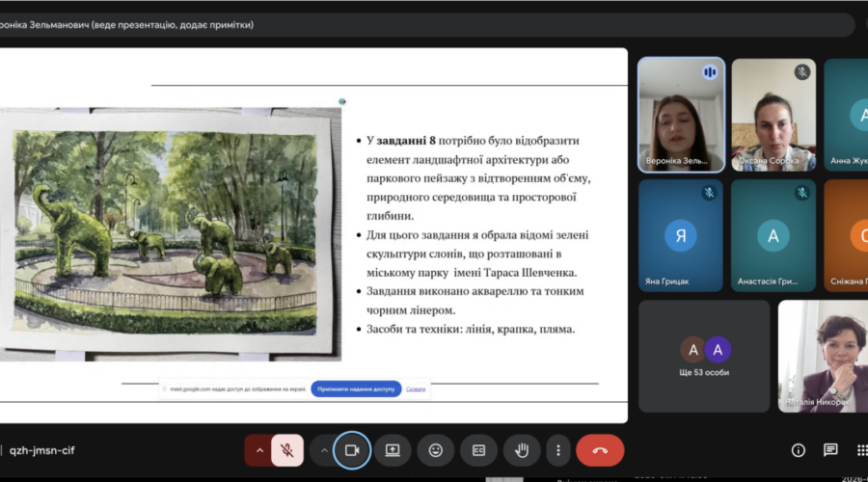Open the activities grid icon
Screen dimensions: 868x482
click(861, 450)
